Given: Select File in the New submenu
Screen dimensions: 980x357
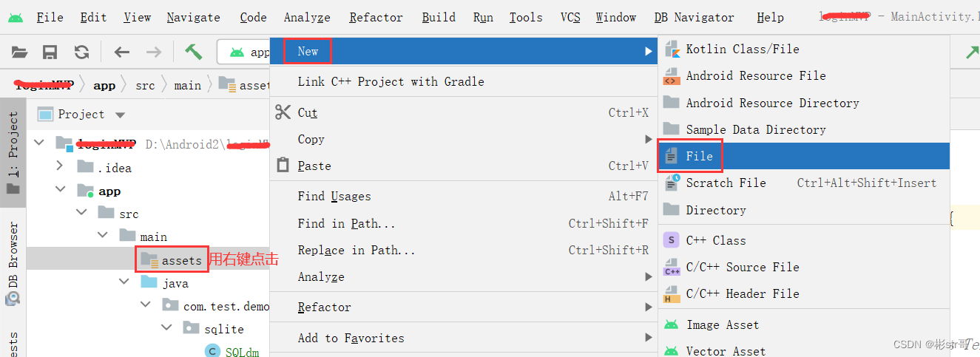Looking at the screenshot, I should tap(699, 156).
